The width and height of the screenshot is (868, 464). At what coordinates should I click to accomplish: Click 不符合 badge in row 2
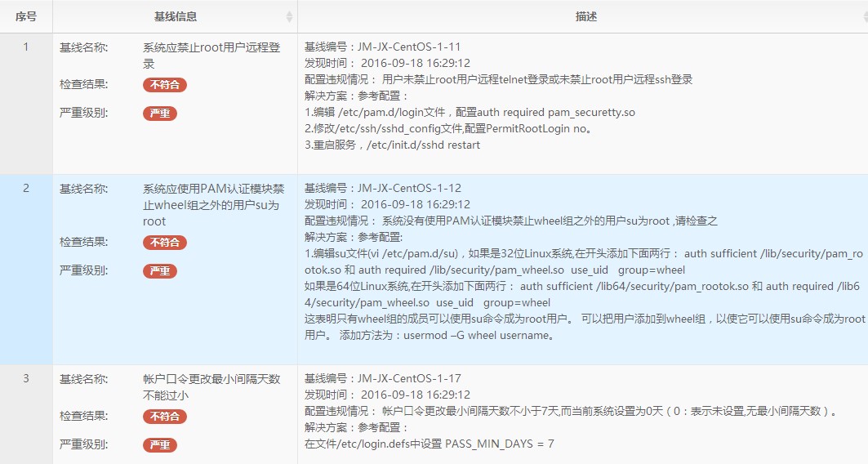pos(165,243)
